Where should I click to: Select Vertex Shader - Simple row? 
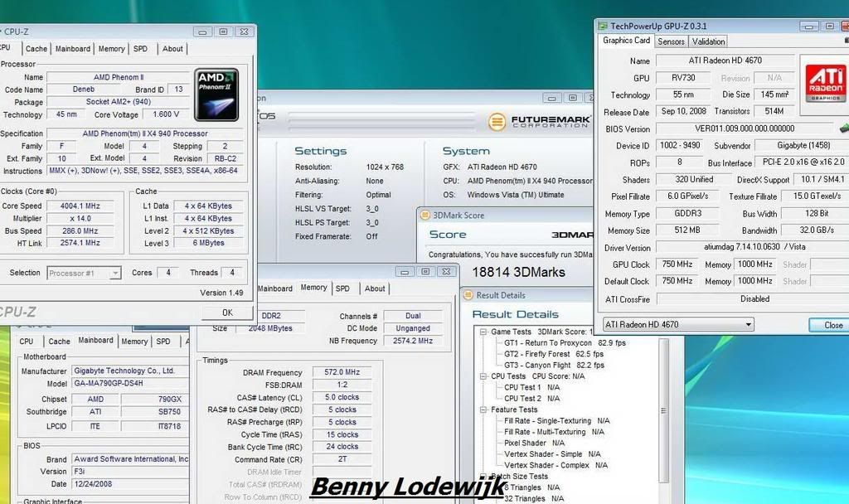552,454
